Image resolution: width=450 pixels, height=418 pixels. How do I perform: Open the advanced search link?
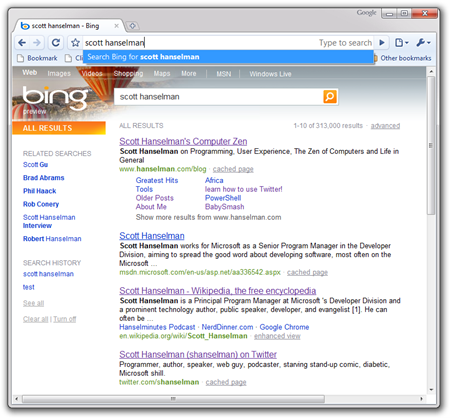(x=385, y=126)
